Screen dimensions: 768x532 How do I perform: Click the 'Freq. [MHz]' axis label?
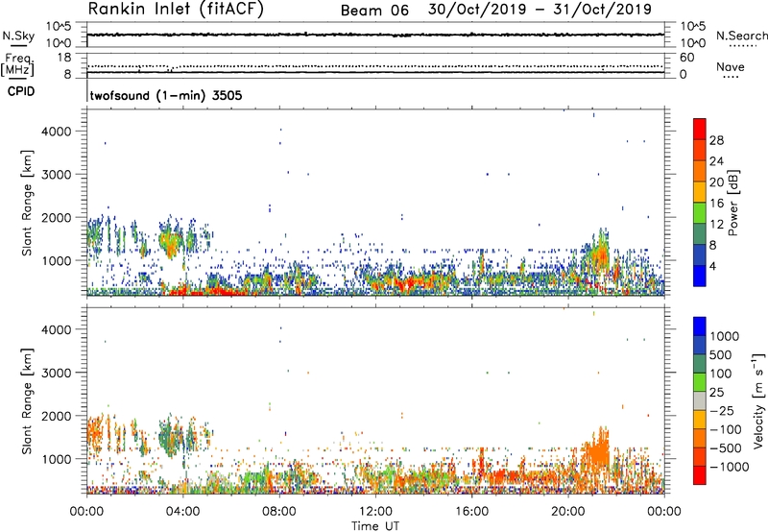tap(17, 64)
